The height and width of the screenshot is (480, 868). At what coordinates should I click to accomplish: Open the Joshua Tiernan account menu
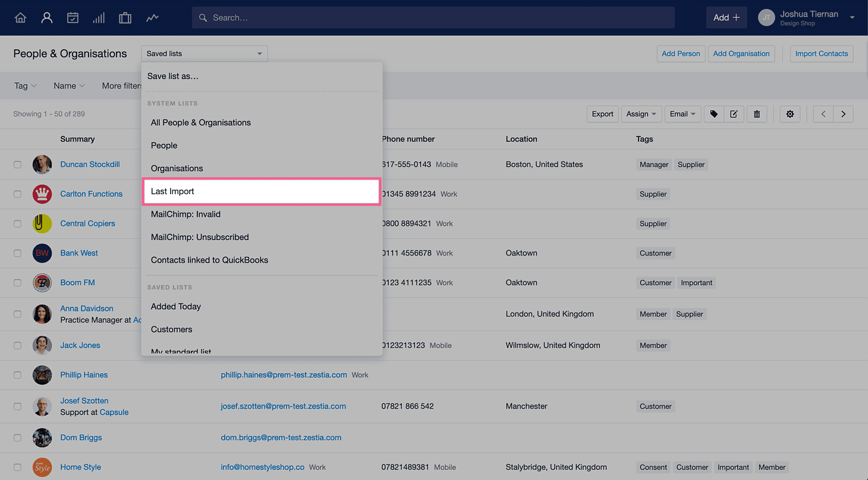coord(807,18)
